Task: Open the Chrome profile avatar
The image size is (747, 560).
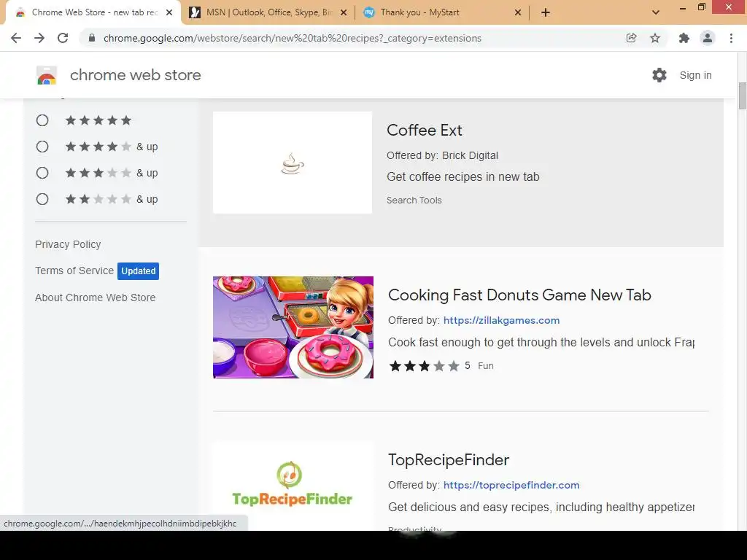Action: [x=708, y=38]
